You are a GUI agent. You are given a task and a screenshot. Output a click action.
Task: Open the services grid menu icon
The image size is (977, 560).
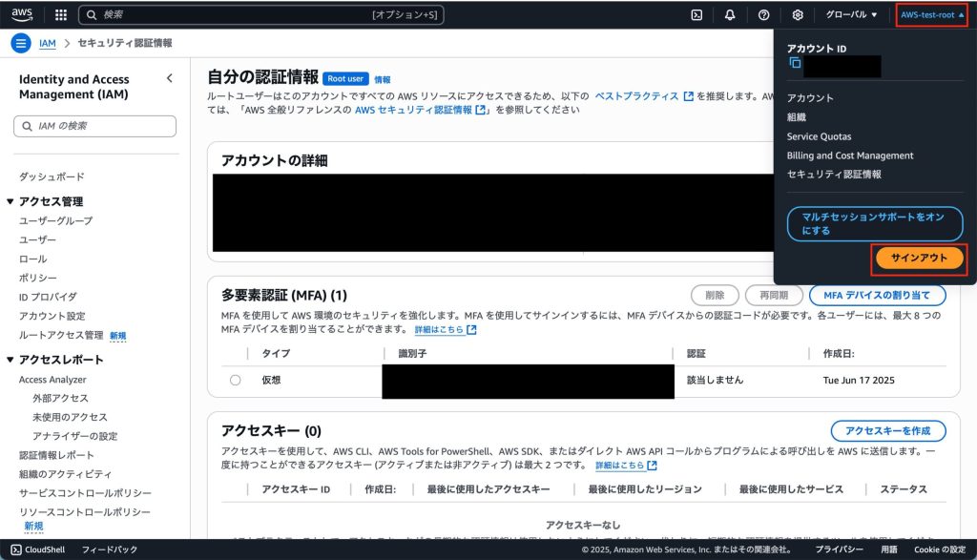(60, 15)
